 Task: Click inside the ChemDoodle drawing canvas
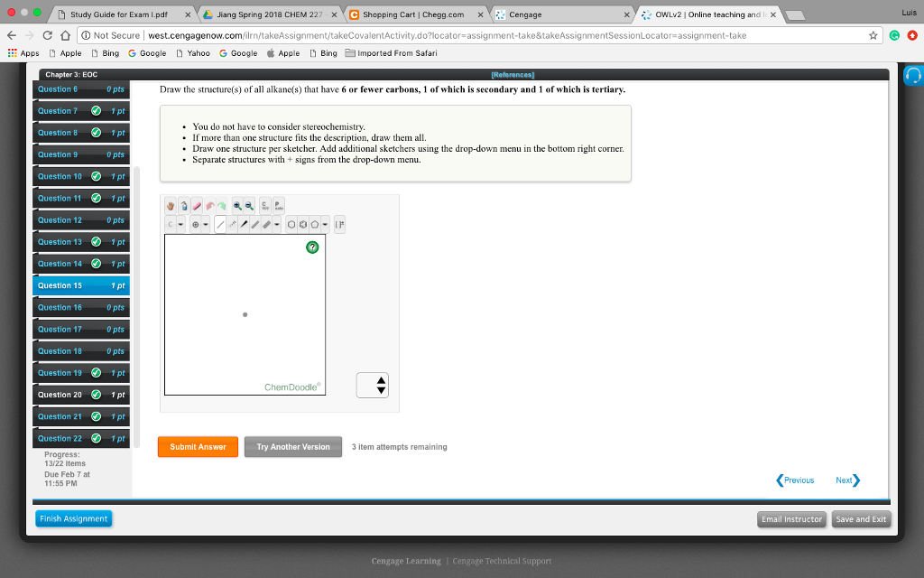[245, 315]
